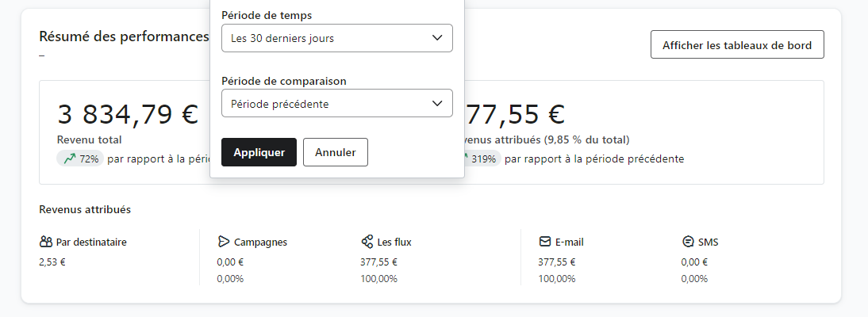Viewport: 868px width, 317px height.
Task: Click the Par destinataire 2,53 € value
Action: tap(52, 262)
